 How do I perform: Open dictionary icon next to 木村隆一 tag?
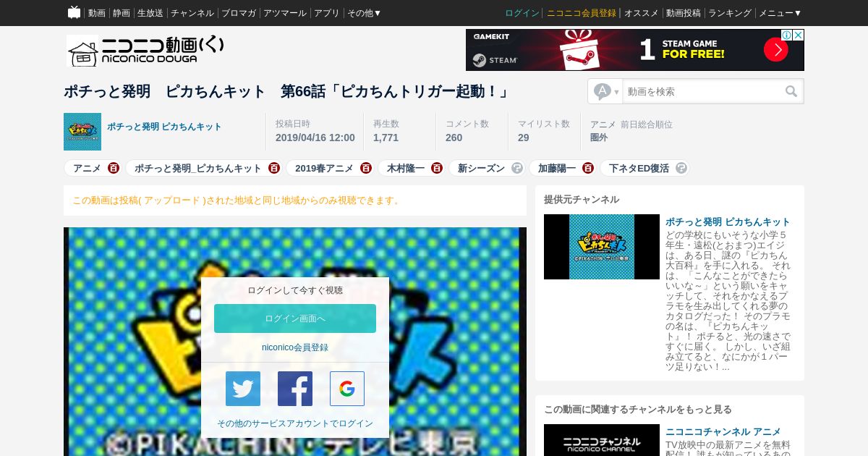pyautogui.click(x=437, y=168)
